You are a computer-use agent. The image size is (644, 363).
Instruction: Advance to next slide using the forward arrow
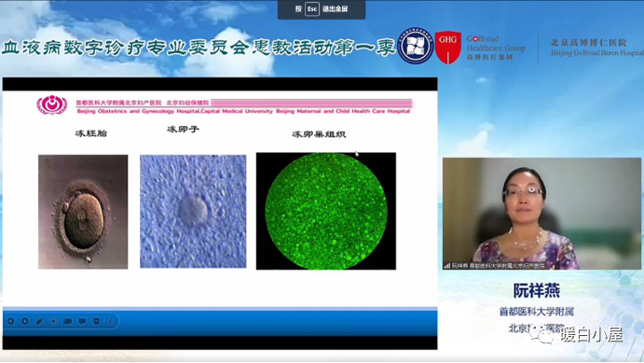click(25, 321)
